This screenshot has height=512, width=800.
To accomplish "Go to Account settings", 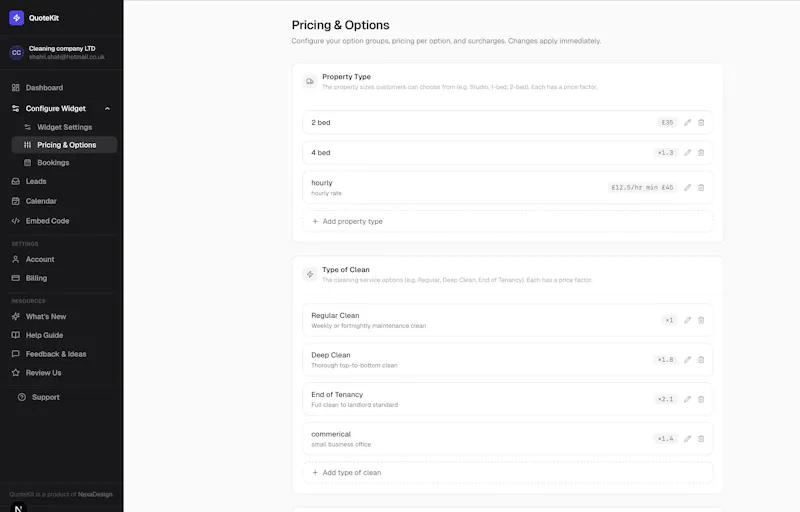I will pos(40,259).
